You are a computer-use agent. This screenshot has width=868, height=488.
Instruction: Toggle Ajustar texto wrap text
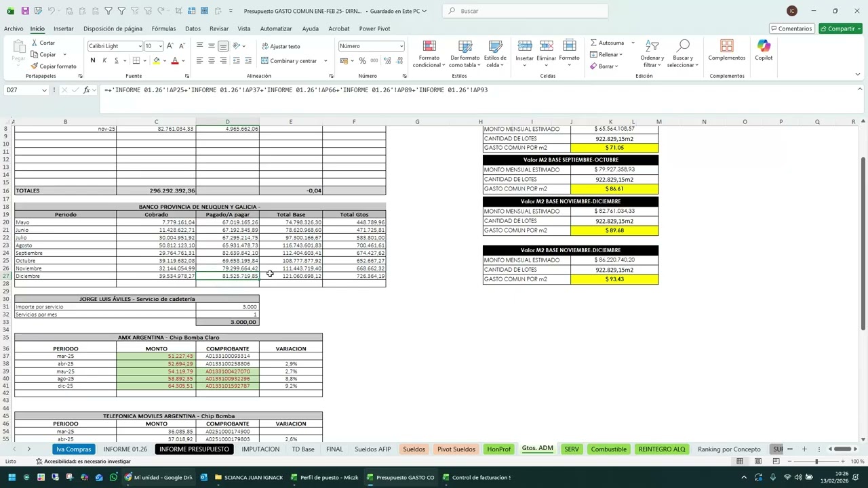coord(281,46)
